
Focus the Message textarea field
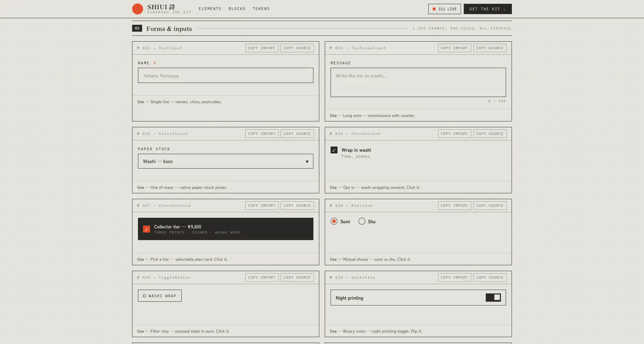tap(418, 82)
